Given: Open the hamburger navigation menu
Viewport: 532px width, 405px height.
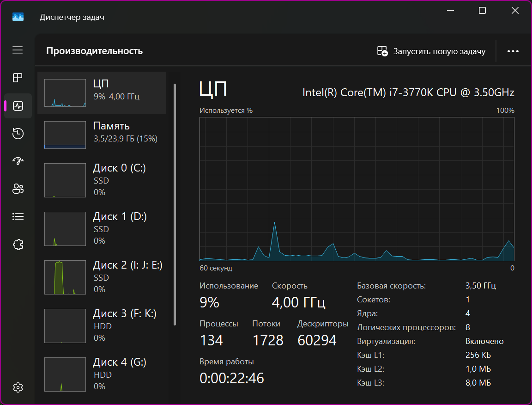Looking at the screenshot, I should pos(18,50).
